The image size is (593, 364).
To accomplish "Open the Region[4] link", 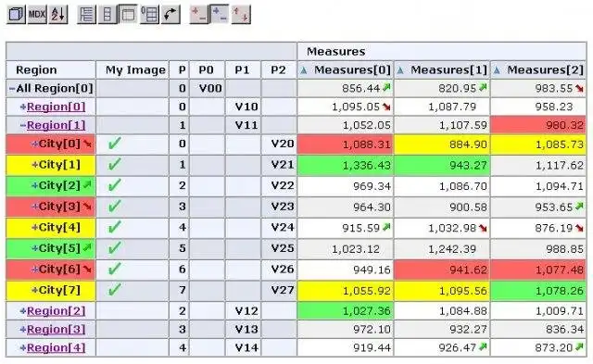I will 56,347.
